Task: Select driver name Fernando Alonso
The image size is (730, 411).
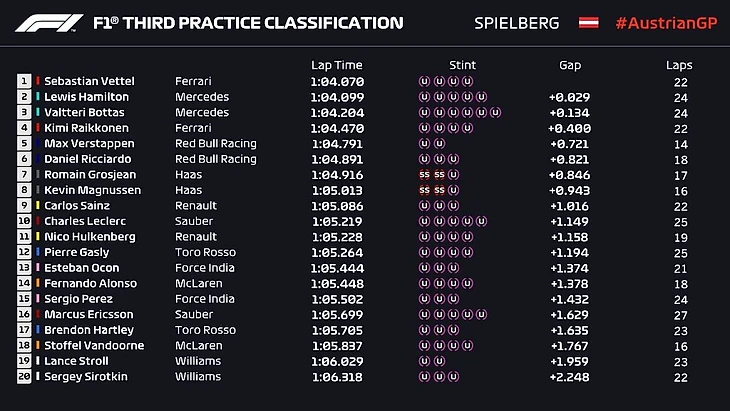Action: coord(90,283)
